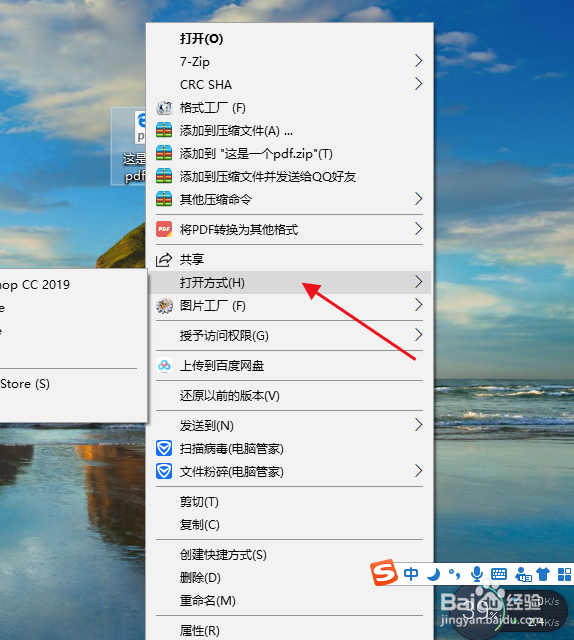Choose 授予访问权限(G) menu entry
Image resolution: width=574 pixels, height=640 pixels.
(289, 336)
